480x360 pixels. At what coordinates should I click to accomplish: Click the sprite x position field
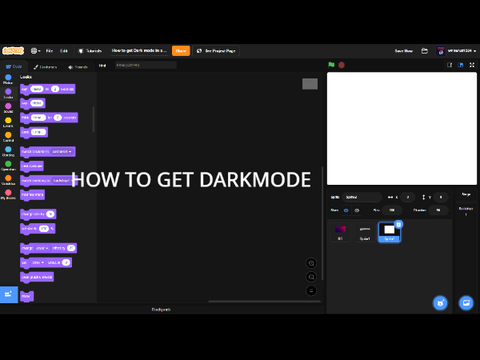pos(407,197)
